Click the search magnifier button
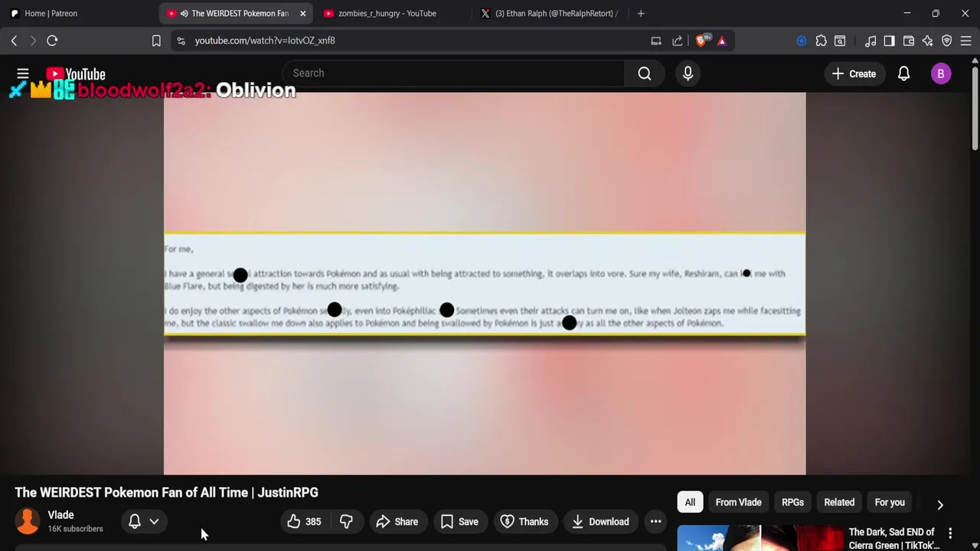980x551 pixels. click(x=645, y=73)
